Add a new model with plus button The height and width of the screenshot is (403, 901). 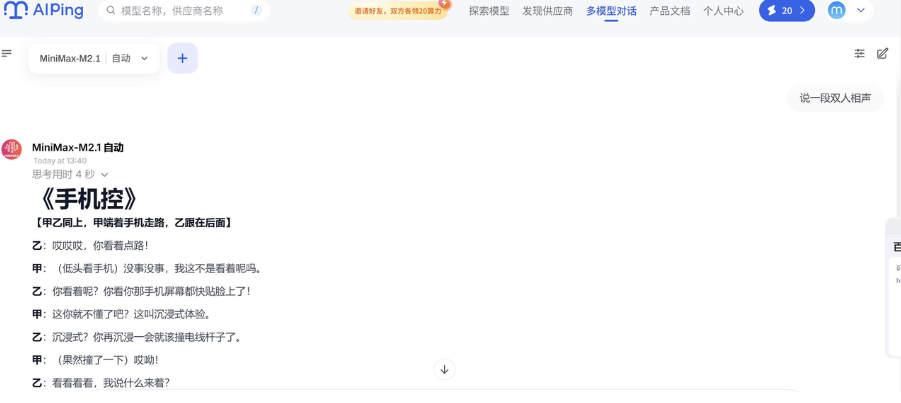tap(182, 58)
